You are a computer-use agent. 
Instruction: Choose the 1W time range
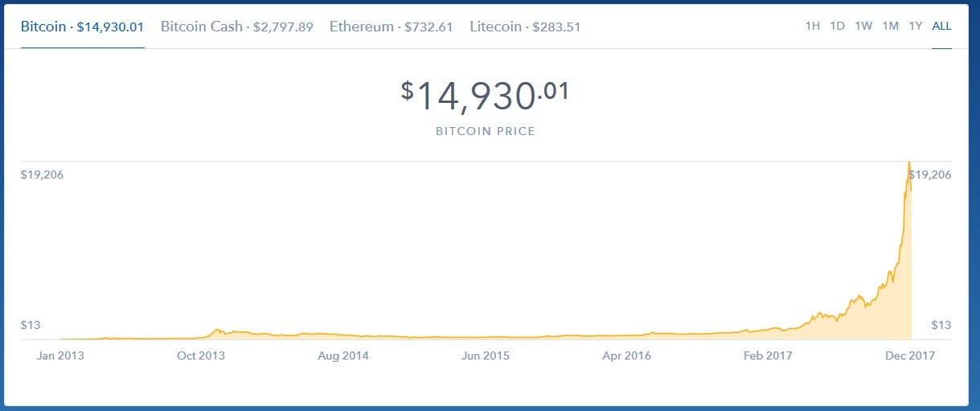[x=863, y=26]
